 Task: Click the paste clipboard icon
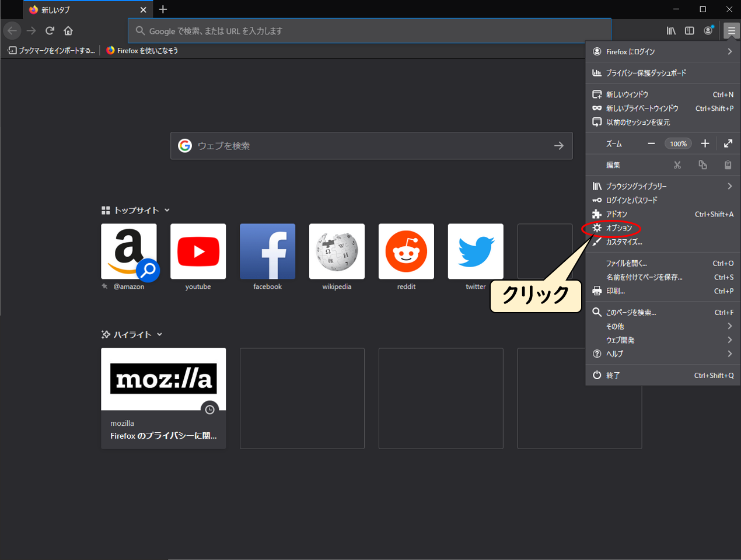(x=728, y=165)
